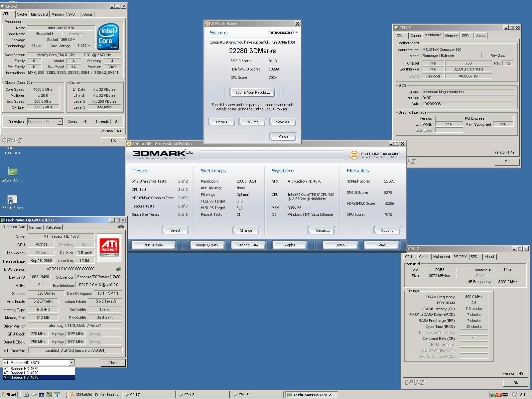This screenshot has width=532, height=399.
Task: Open the Graphs... button
Action: pos(290,245)
